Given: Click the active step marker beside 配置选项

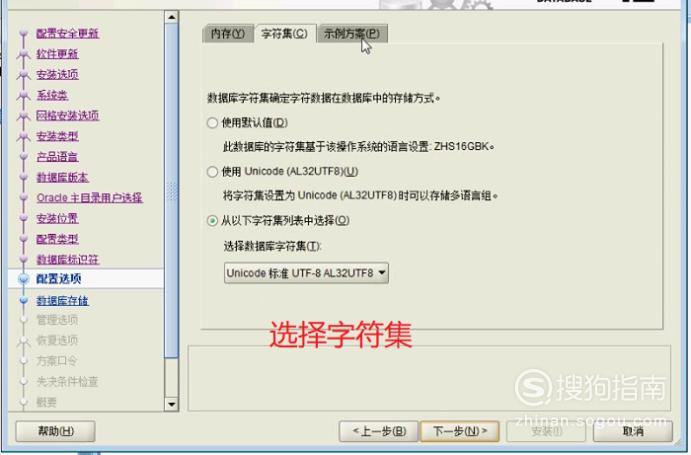Looking at the screenshot, I should click(x=24, y=279).
